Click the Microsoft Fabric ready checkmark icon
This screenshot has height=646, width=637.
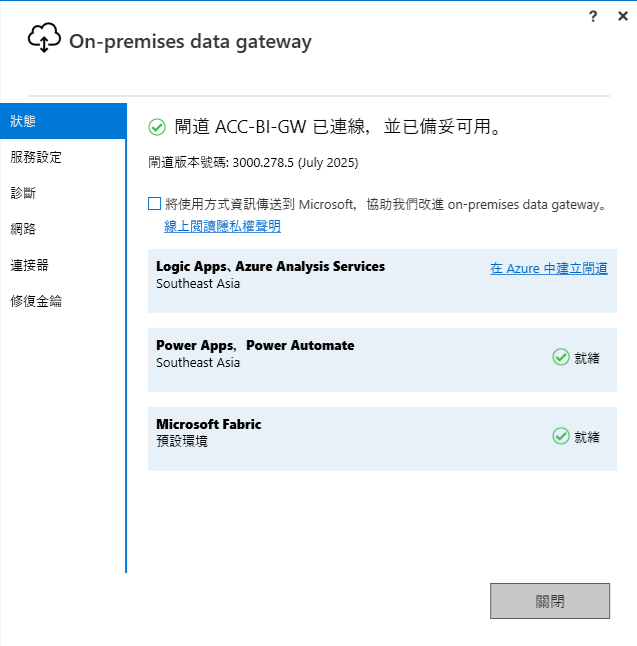point(561,436)
